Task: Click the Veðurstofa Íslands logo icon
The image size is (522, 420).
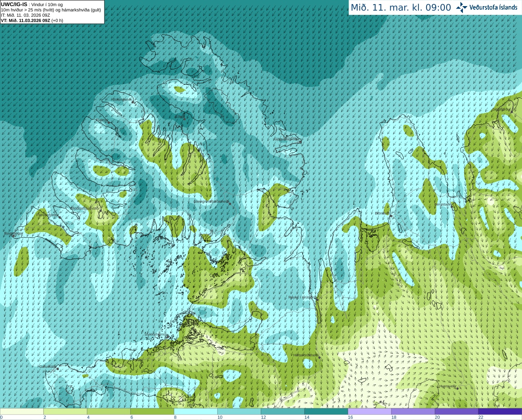Action: click(x=462, y=7)
